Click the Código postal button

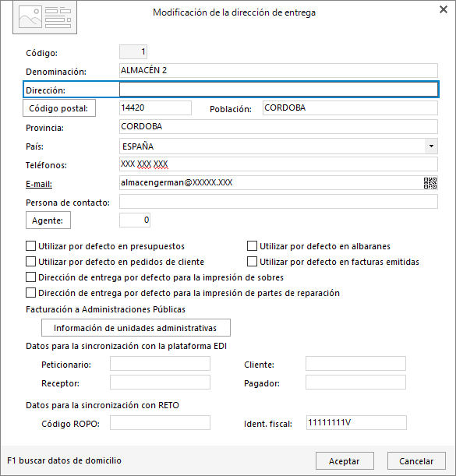coord(59,108)
